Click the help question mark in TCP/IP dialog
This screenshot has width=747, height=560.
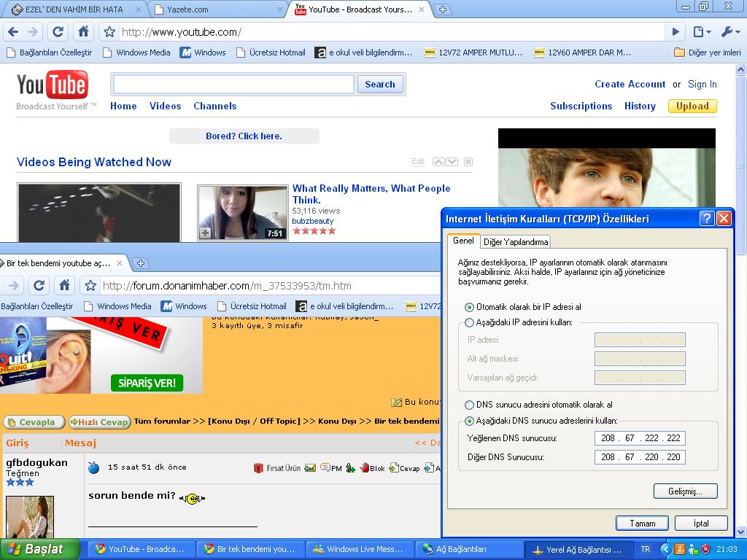tap(706, 219)
